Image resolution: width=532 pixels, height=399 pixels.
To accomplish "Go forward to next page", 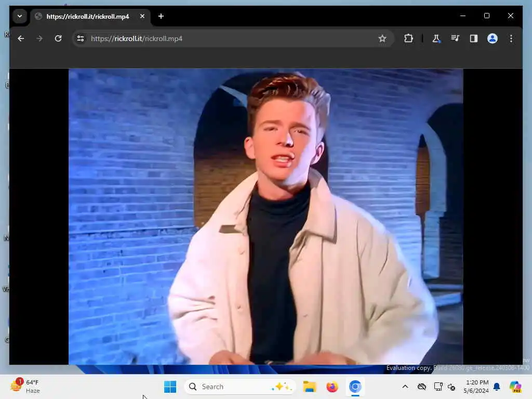I will pyautogui.click(x=39, y=38).
